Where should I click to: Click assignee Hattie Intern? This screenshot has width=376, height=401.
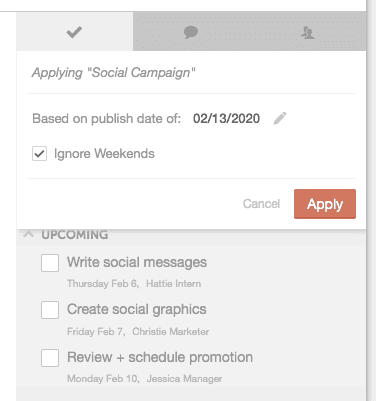point(174,284)
